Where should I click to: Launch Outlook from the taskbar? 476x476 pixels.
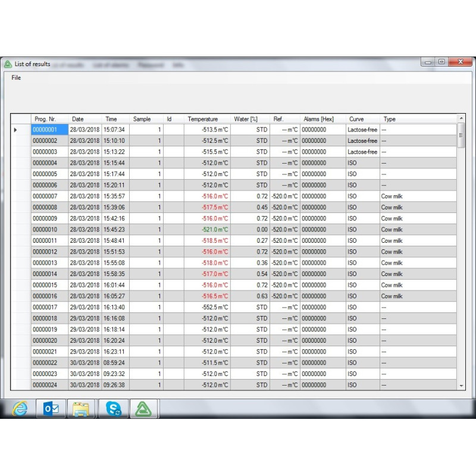point(51,409)
